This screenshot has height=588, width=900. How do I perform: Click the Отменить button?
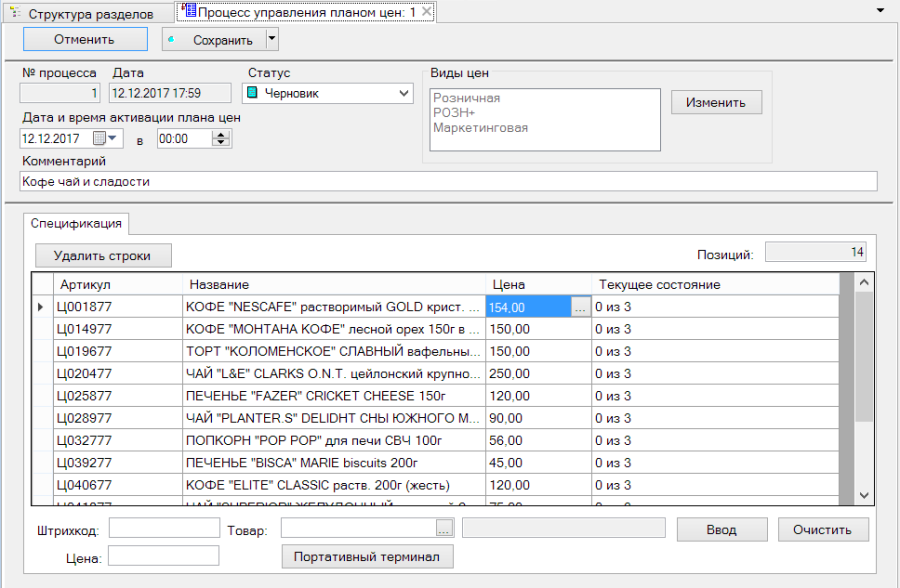[x=85, y=39]
